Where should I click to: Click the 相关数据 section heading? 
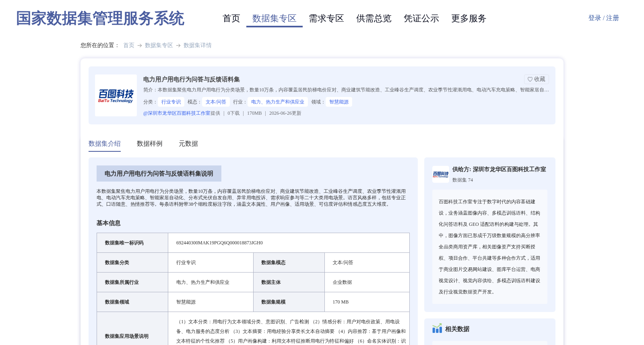(x=457, y=329)
